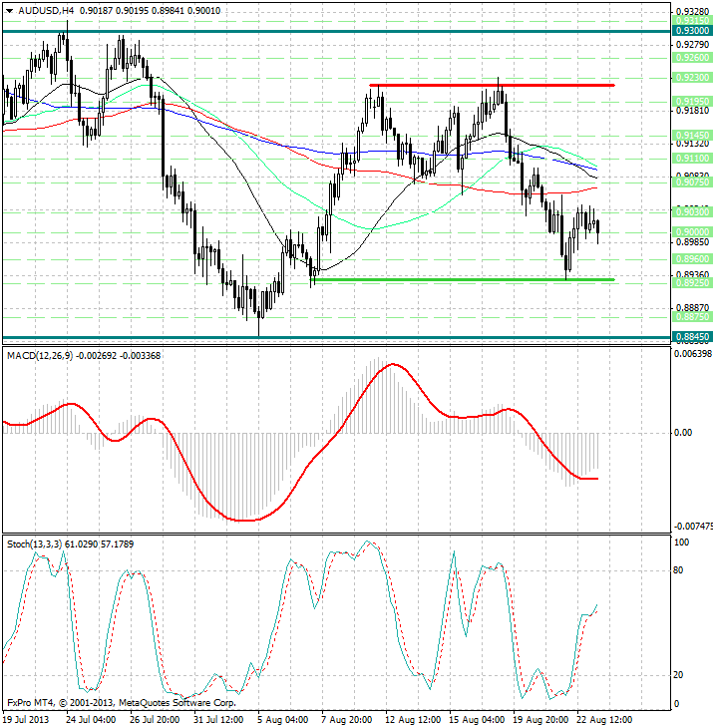Click the MACD 0.00 zero level label
This screenshot has width=713, height=728.
pos(685,433)
